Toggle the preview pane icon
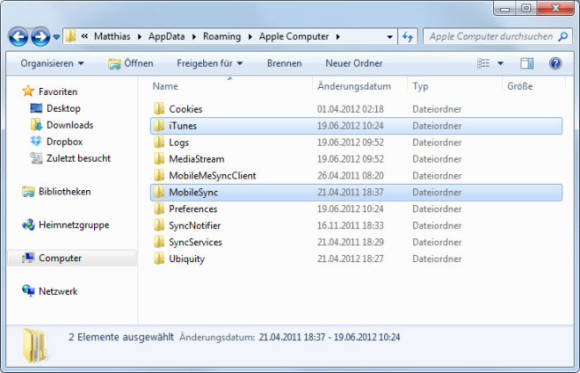The height and width of the screenshot is (373, 580). (x=527, y=64)
